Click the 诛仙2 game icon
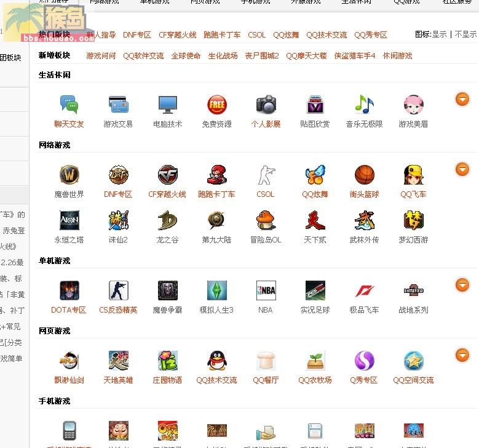 [x=118, y=220]
